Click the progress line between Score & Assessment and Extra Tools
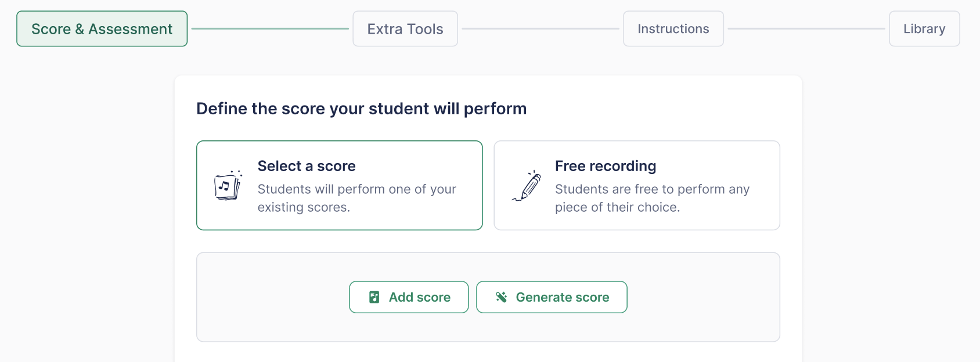The height and width of the screenshot is (362, 980). click(x=270, y=28)
